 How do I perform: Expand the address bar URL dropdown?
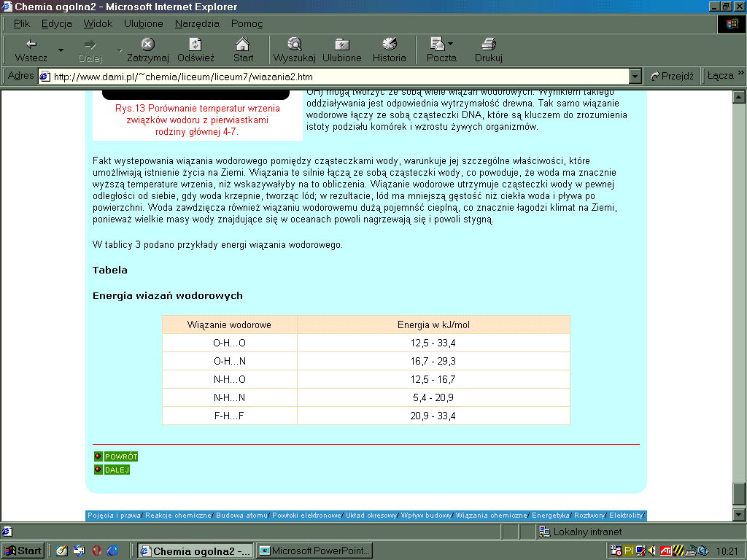pos(635,77)
